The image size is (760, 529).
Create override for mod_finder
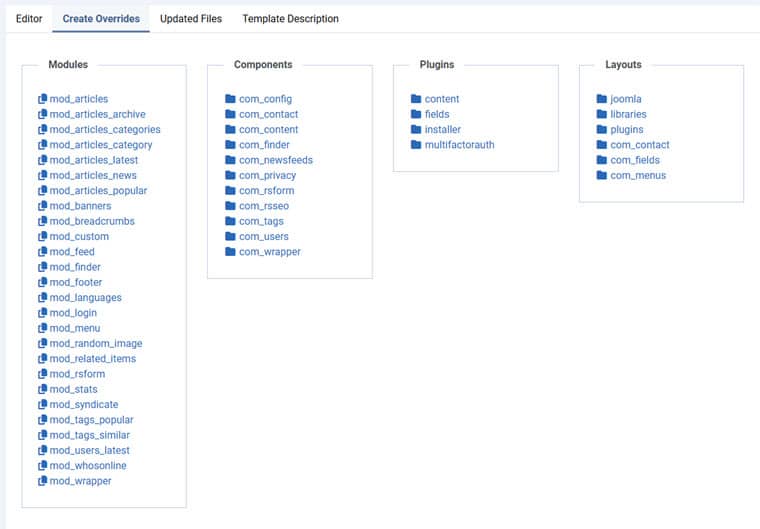point(75,267)
